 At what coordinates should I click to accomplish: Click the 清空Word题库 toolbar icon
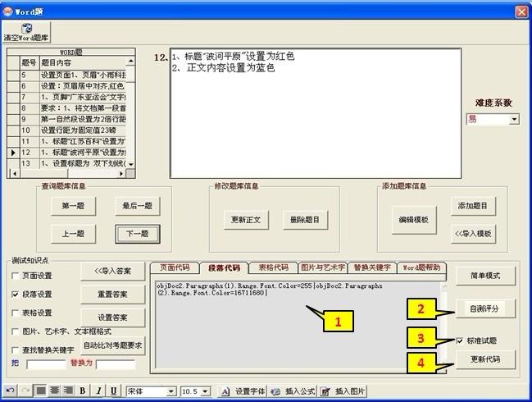[x=26, y=32]
